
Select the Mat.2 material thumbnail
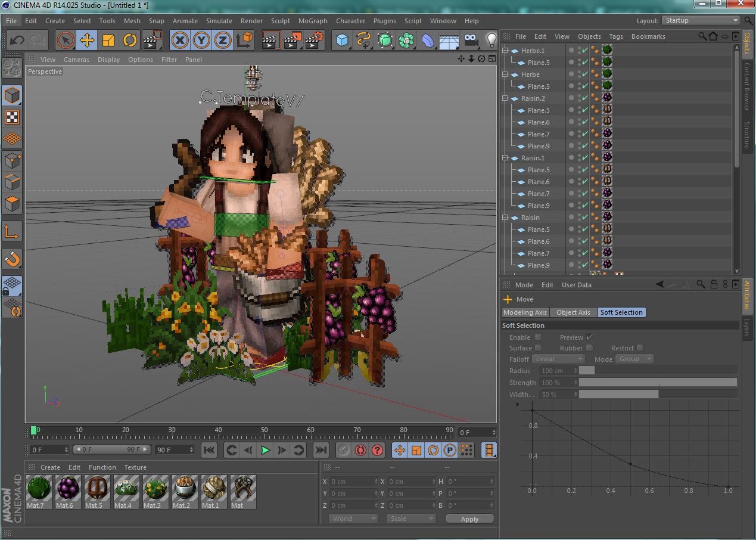pos(185,492)
